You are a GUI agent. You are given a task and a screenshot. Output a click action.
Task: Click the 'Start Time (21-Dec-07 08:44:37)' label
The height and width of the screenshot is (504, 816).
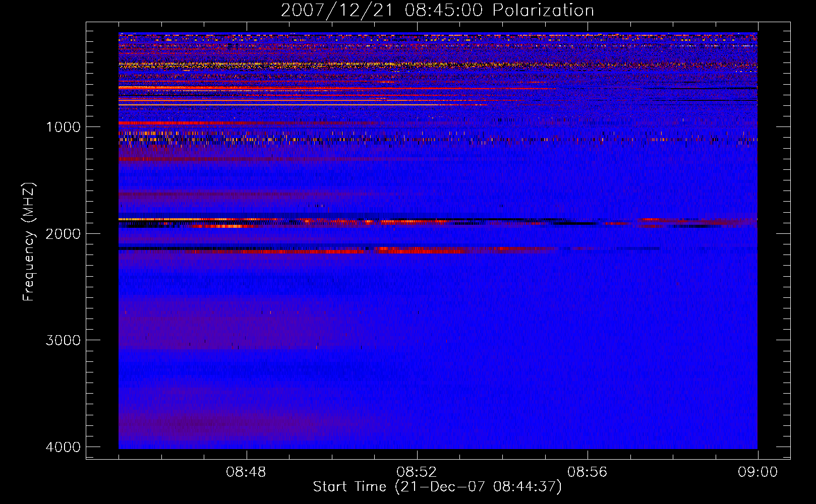(x=437, y=487)
